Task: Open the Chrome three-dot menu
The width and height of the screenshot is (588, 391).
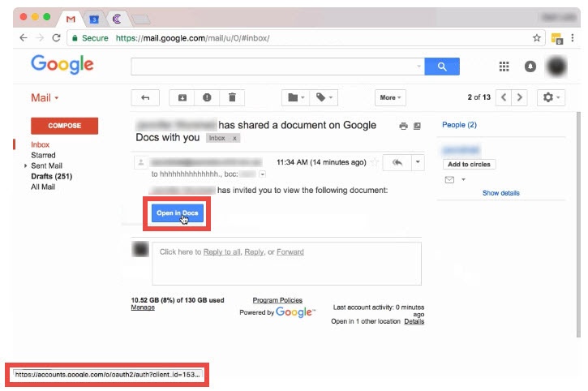Action: click(573, 38)
